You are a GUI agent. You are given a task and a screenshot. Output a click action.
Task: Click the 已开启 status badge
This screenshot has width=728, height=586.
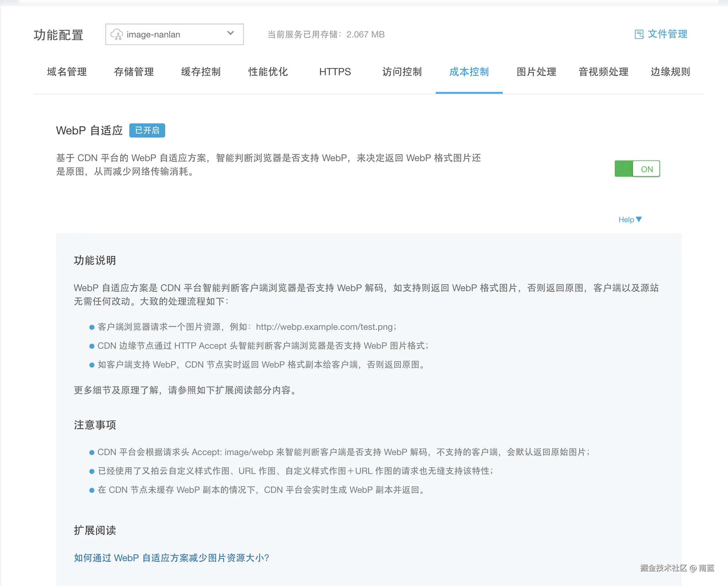point(147,131)
